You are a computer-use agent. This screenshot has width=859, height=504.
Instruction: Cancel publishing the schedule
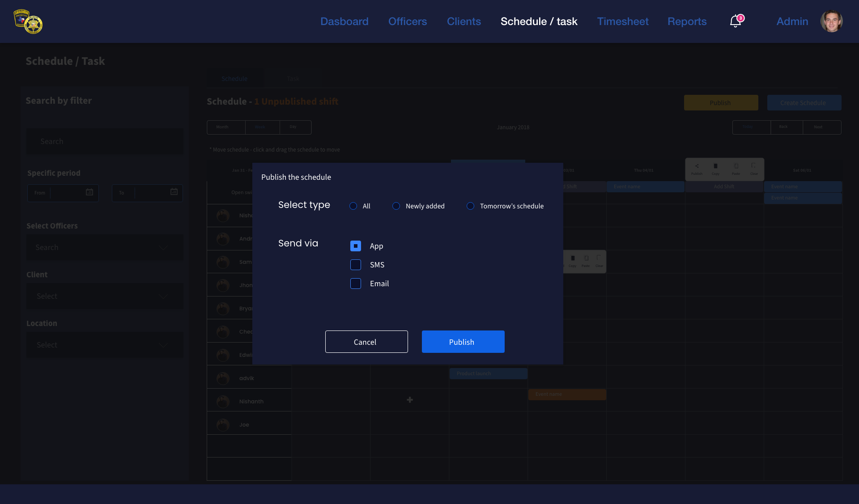(x=366, y=342)
